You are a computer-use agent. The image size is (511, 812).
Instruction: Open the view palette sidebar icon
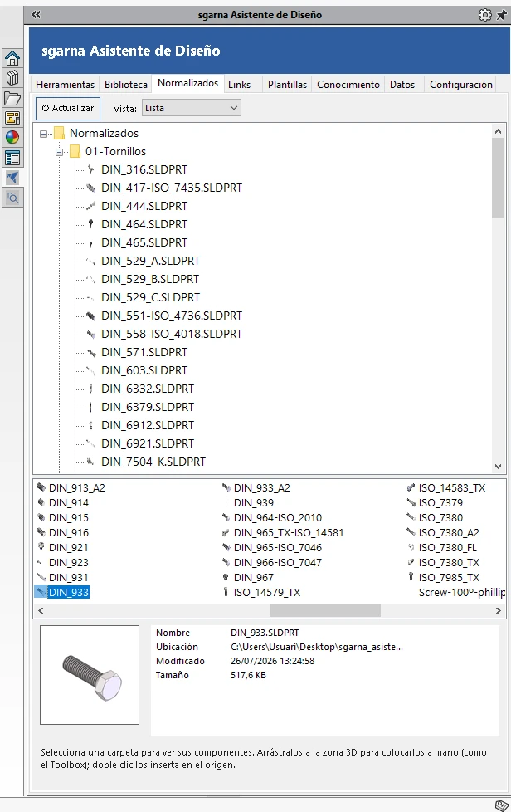tap(12, 118)
